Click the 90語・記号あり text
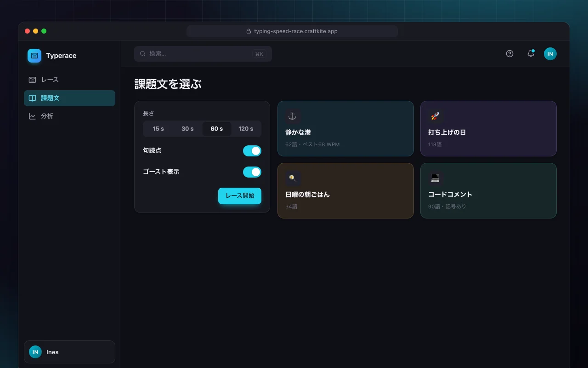Image resolution: width=588 pixels, height=368 pixels. 447,207
